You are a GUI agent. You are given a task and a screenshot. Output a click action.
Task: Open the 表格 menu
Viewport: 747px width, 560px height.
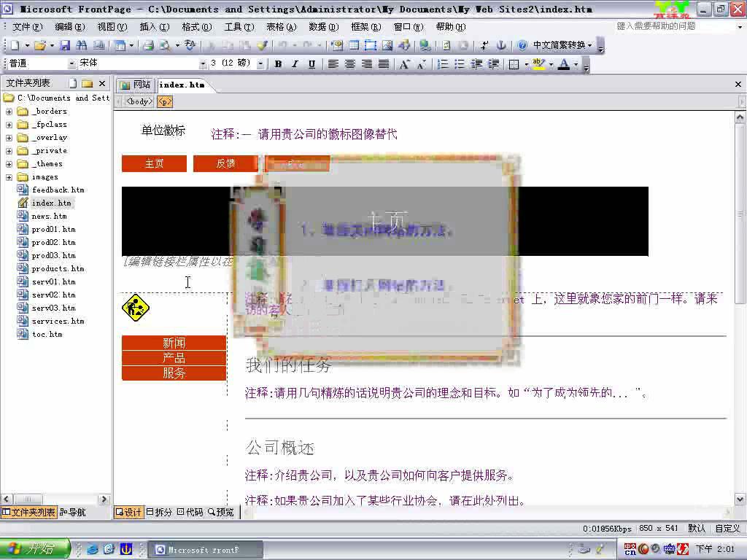tap(281, 27)
